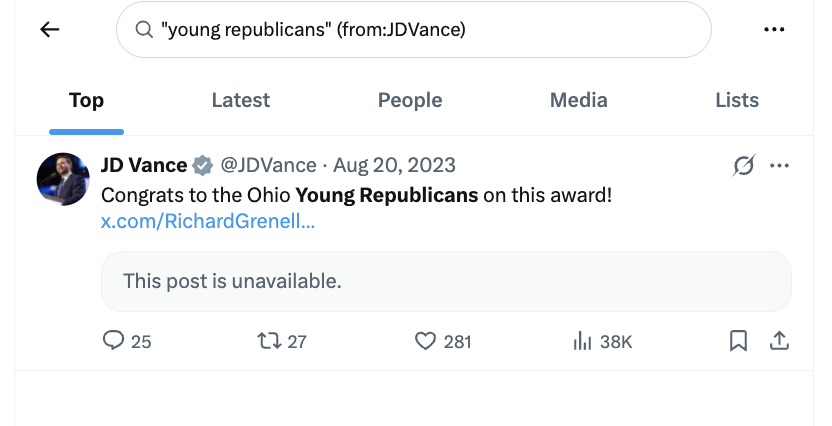Select the Top tab
The width and height of the screenshot is (832, 426).
point(86,100)
